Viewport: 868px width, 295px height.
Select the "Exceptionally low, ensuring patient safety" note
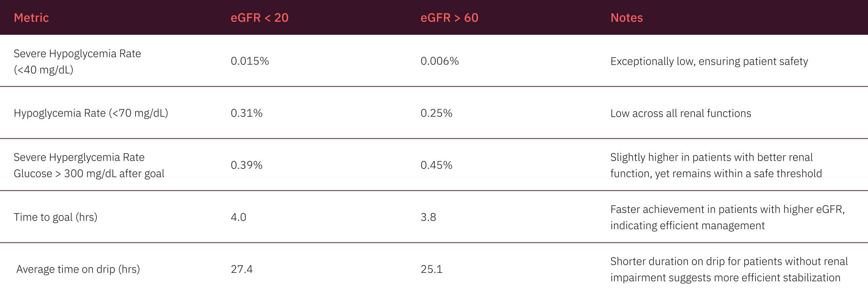[x=709, y=61]
